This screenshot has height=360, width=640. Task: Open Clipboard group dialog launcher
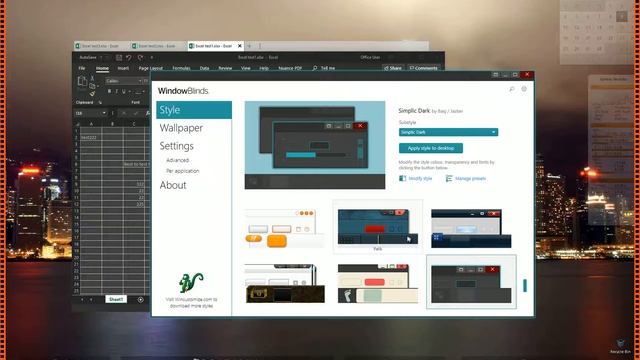point(100,102)
